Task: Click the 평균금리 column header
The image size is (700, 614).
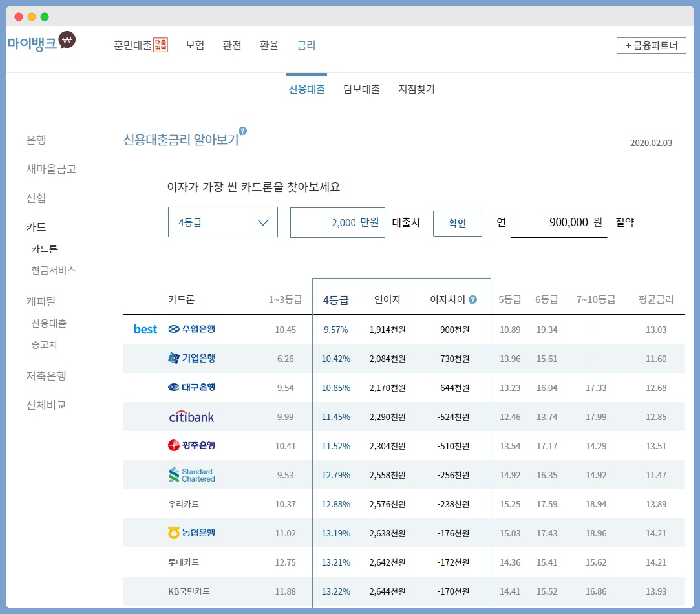Action: pos(656,300)
